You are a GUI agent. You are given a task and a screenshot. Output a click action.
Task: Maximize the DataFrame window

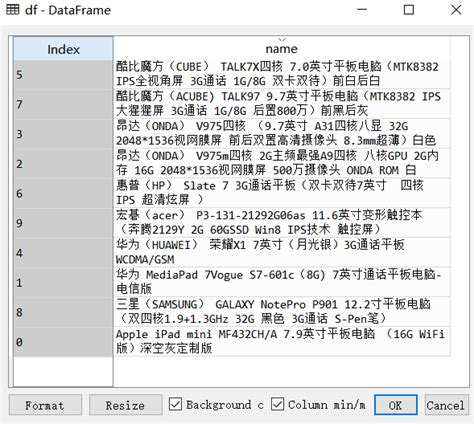[409, 10]
